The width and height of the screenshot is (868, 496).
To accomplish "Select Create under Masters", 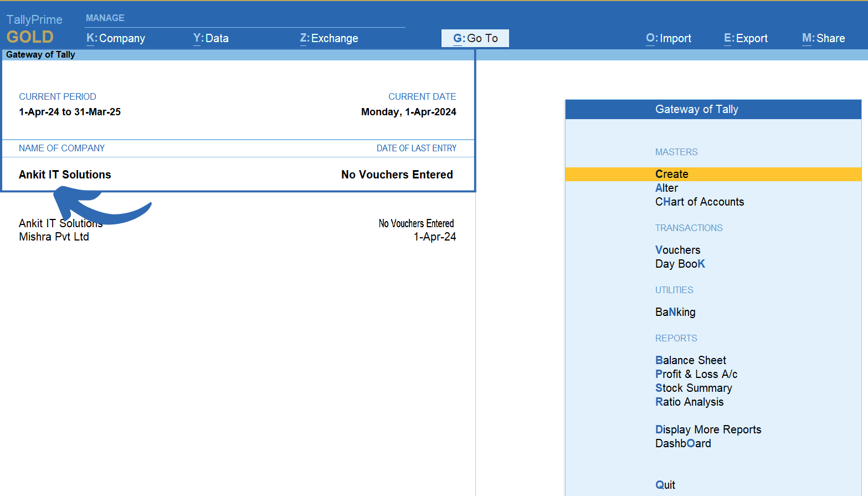I will pyautogui.click(x=713, y=174).
